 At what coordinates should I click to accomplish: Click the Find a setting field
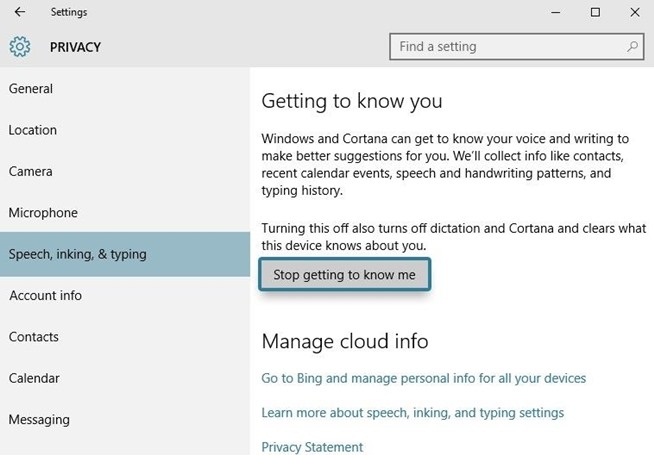coord(505,46)
